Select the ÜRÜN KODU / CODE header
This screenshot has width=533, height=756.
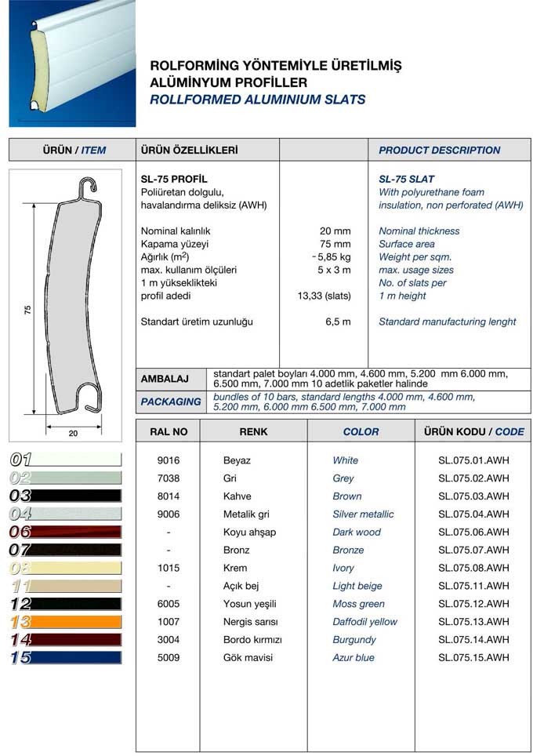pyautogui.click(x=473, y=431)
